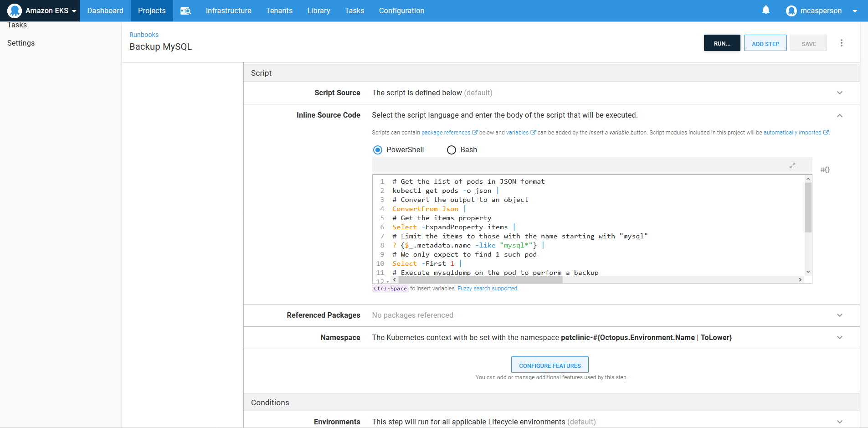Click the RUN... button

pos(722,43)
